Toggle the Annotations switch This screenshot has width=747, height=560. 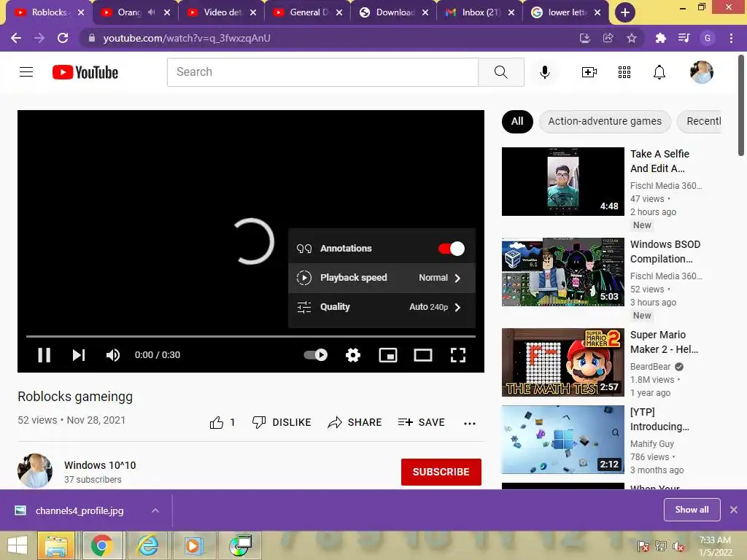tap(451, 249)
